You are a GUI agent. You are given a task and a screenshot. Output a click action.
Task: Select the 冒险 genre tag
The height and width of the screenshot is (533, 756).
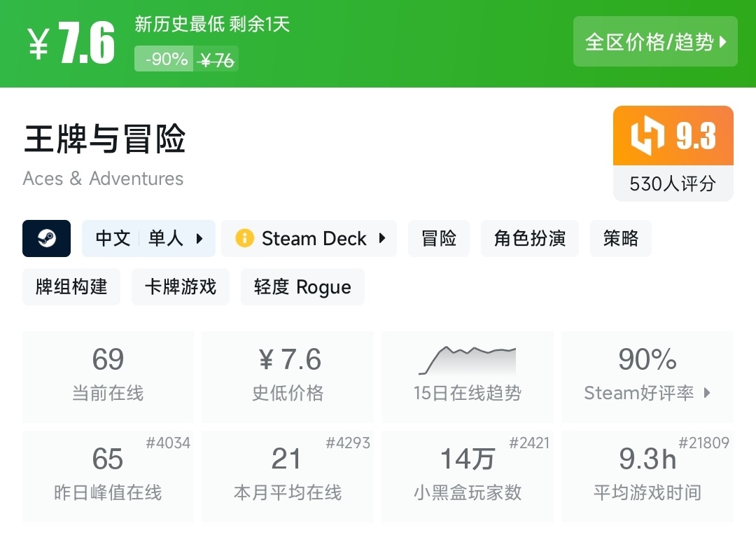439,238
